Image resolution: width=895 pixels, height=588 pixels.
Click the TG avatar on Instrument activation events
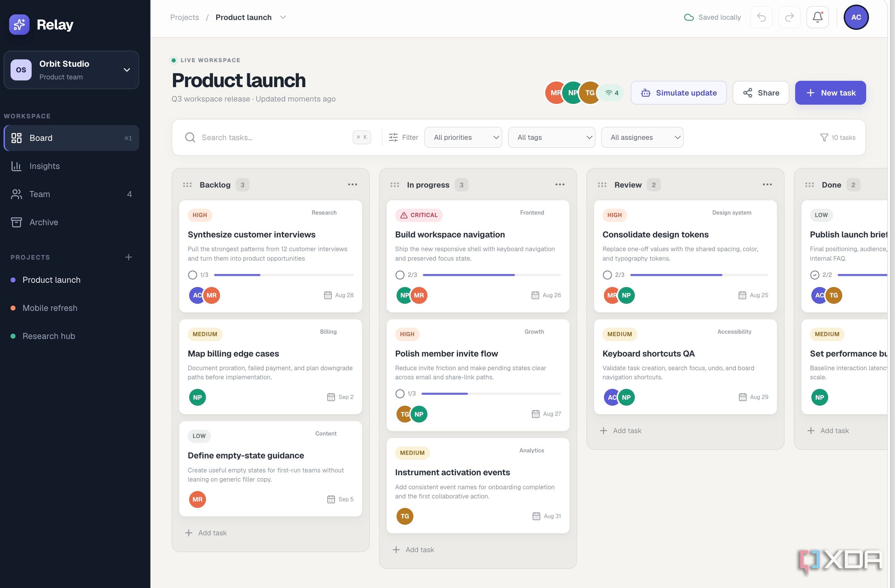tap(405, 516)
